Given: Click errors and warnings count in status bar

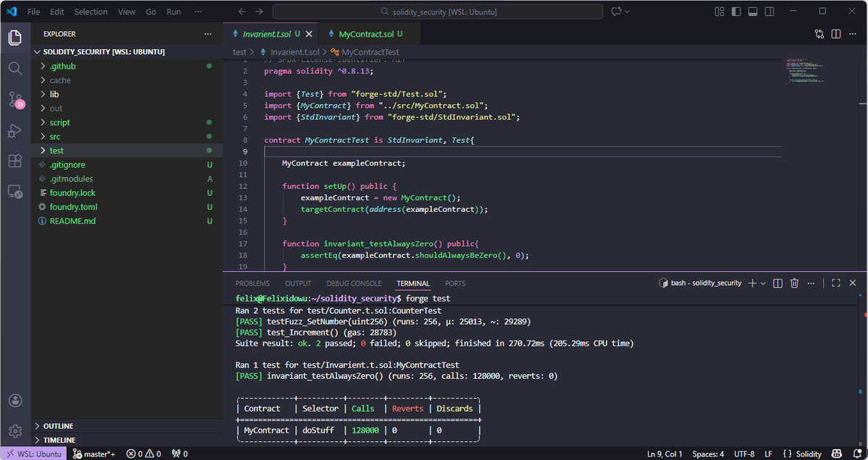Looking at the screenshot, I should pyautogui.click(x=143, y=453).
